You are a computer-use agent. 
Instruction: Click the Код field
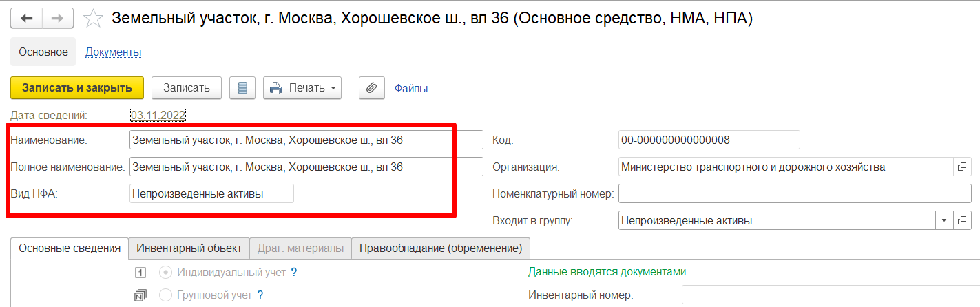(709, 140)
